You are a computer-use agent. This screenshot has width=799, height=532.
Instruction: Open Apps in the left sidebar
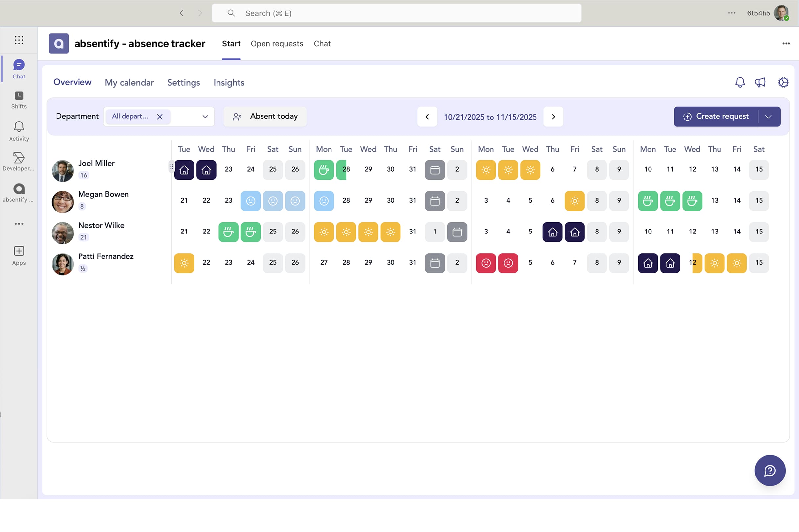pos(19,255)
